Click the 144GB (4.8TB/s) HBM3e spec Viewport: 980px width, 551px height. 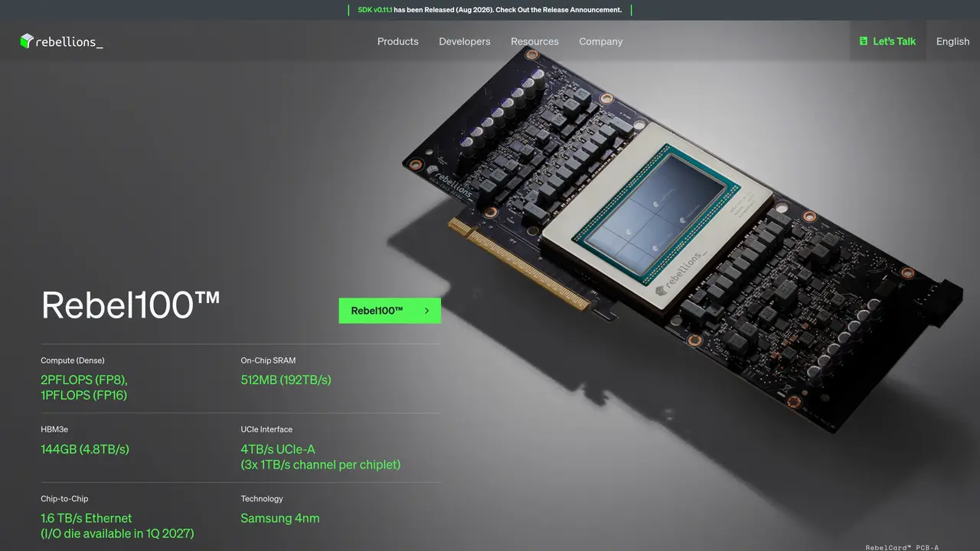click(x=85, y=449)
